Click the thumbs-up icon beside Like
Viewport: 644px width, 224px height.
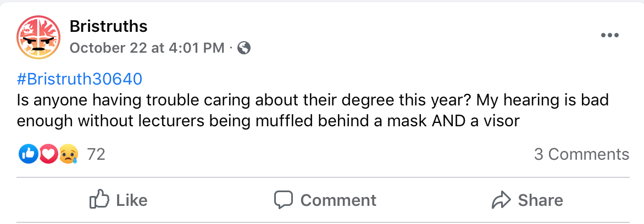click(99, 200)
